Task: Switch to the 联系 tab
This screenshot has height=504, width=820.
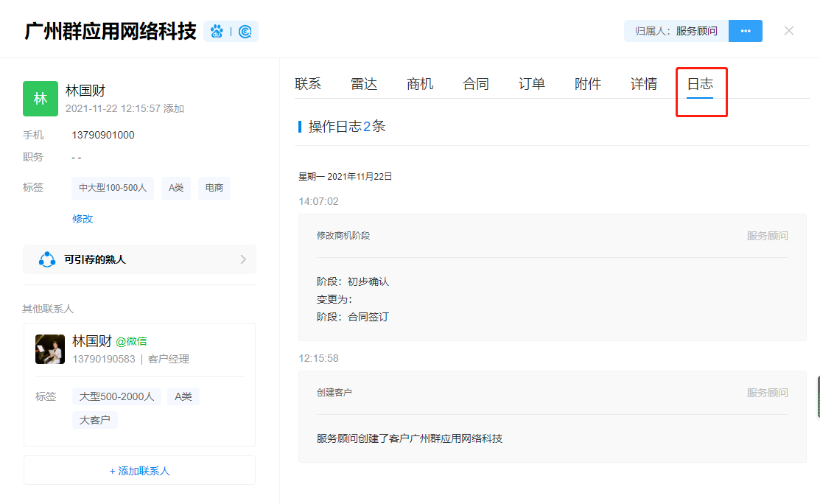Action: click(308, 84)
